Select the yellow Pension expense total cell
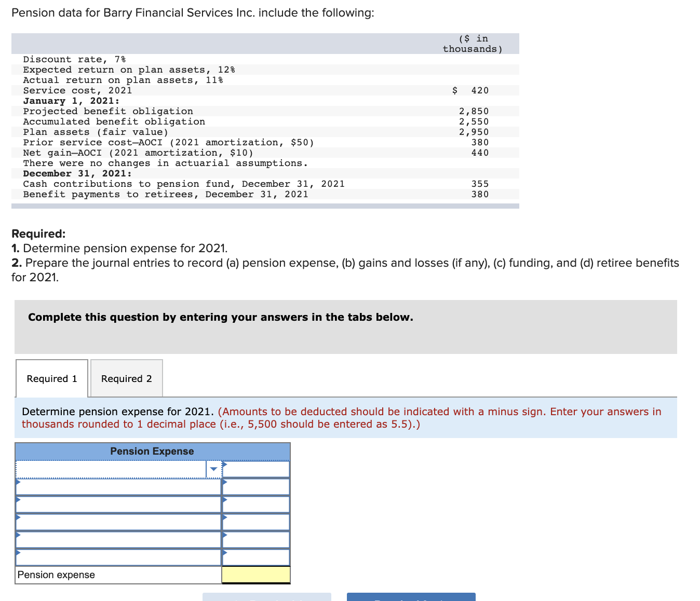This screenshot has height=601, width=700. point(256,575)
